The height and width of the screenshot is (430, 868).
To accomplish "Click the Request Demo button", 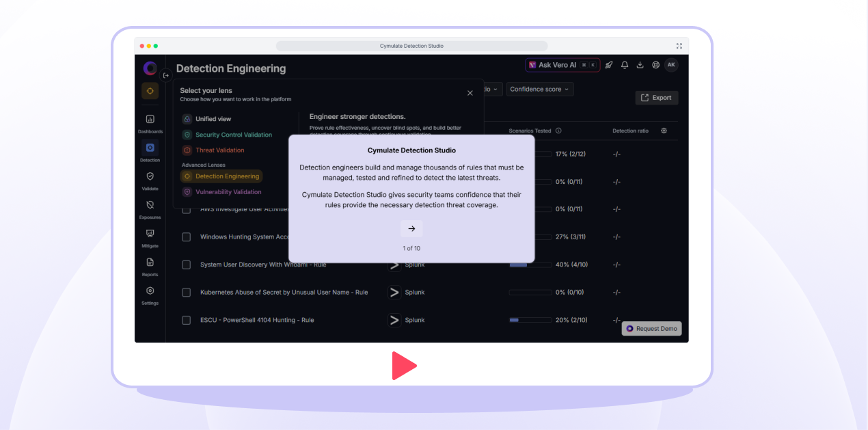I will (x=651, y=329).
